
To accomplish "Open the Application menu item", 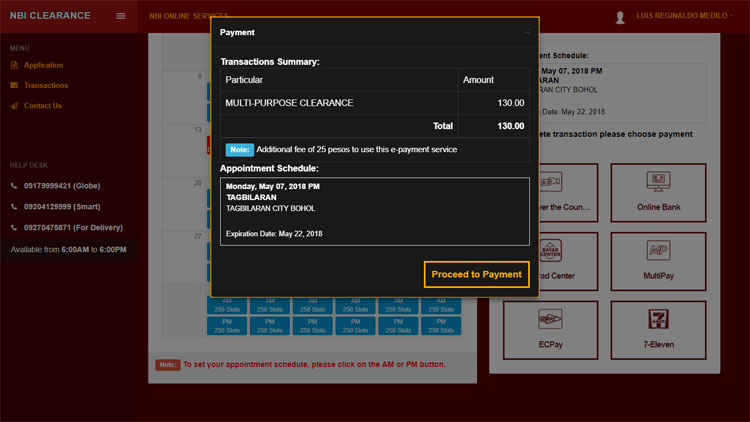I will click(44, 65).
